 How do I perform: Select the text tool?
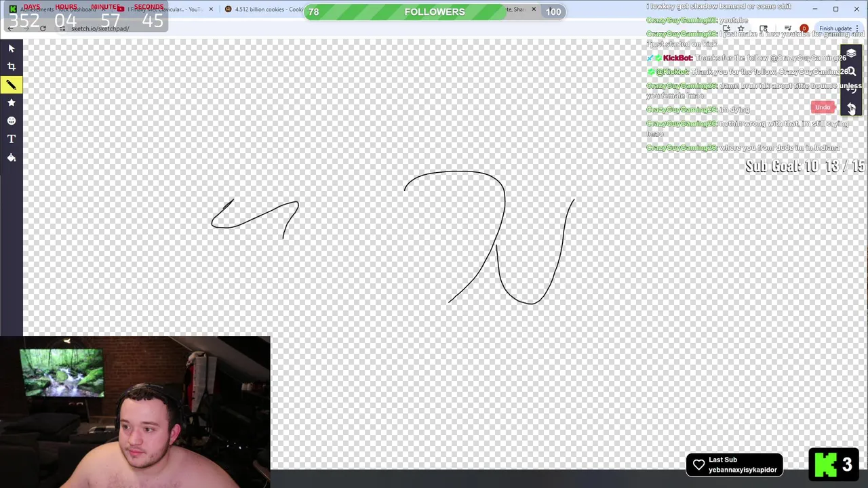point(12,139)
